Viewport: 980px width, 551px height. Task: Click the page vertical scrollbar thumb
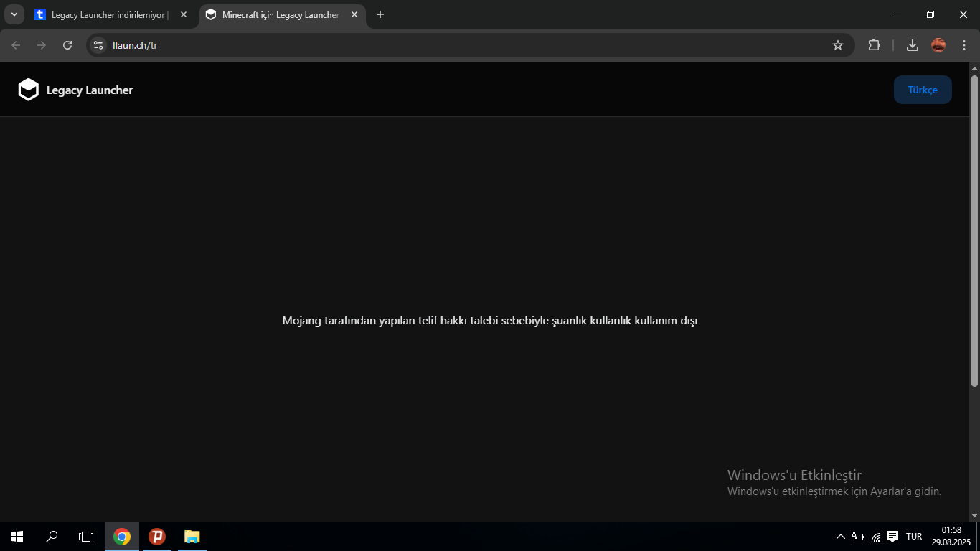[x=974, y=230]
